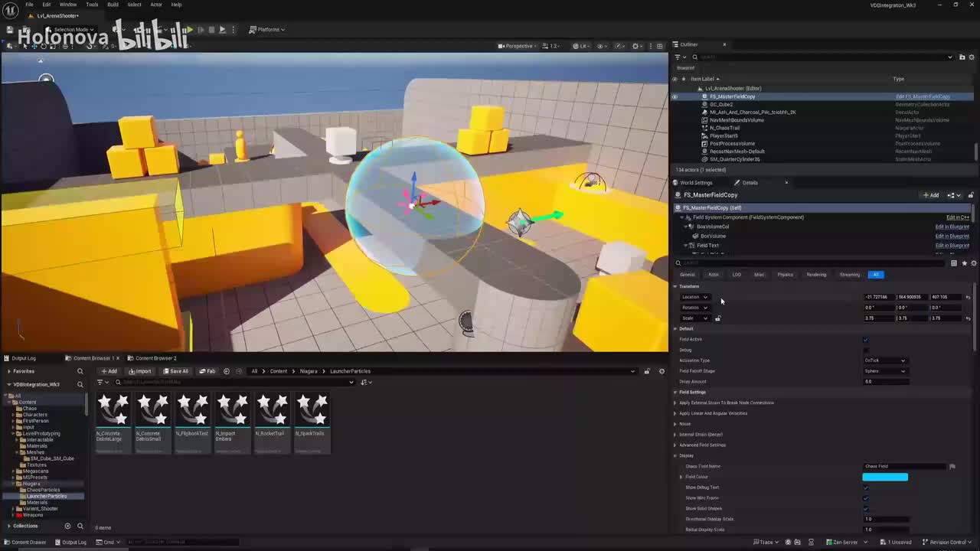Open the Activation Type dropdown
The image size is (980, 551).
coord(885,360)
